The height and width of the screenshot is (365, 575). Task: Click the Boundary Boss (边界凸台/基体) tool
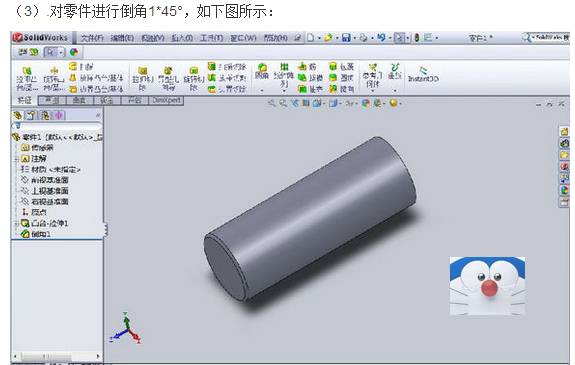[x=96, y=89]
